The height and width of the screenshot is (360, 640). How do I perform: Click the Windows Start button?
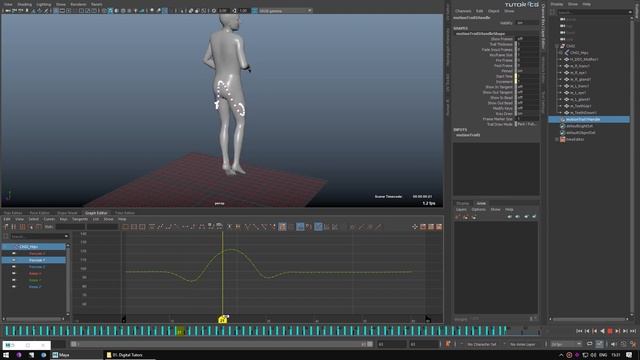6,355
